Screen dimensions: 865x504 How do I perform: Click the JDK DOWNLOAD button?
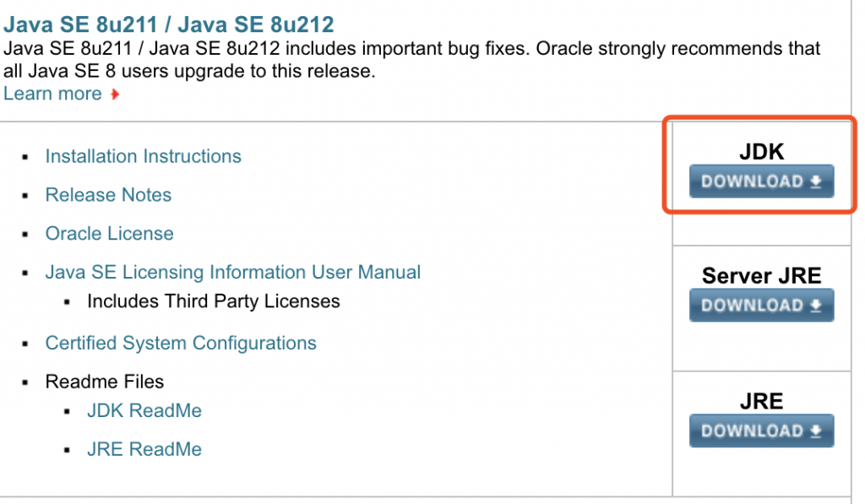[760, 181]
